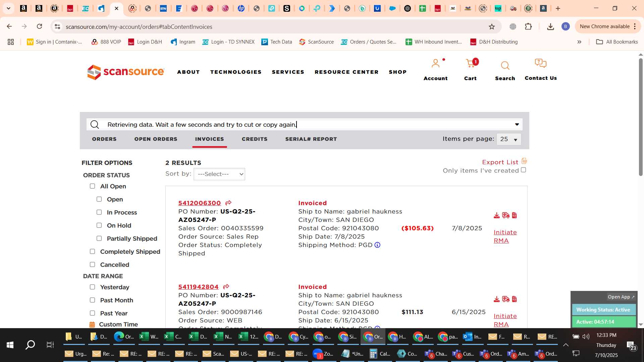Click the Search magnifier icon in header
Image resolution: width=644 pixels, height=362 pixels.
(x=505, y=65)
